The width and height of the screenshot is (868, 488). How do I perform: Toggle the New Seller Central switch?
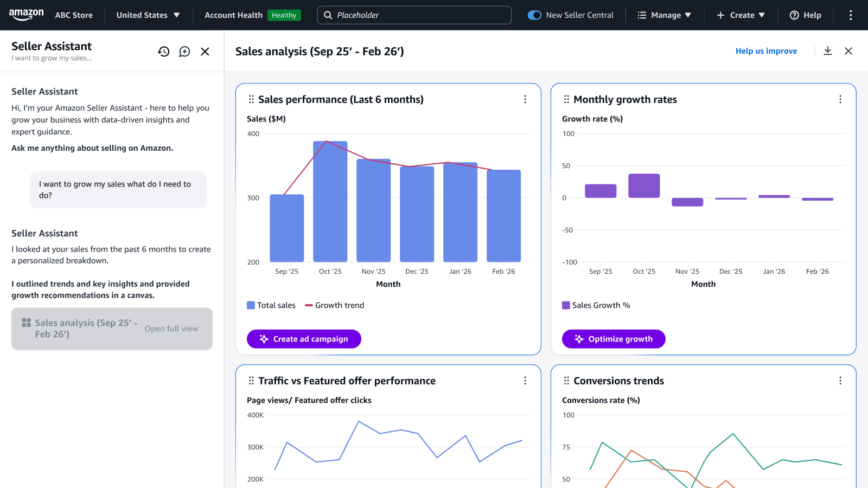[534, 15]
